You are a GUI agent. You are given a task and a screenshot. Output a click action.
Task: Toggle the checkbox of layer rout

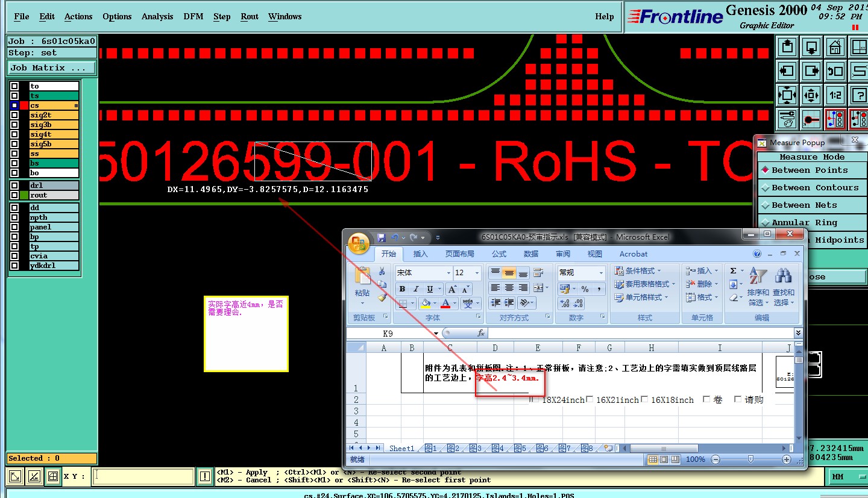pyautogui.click(x=14, y=195)
